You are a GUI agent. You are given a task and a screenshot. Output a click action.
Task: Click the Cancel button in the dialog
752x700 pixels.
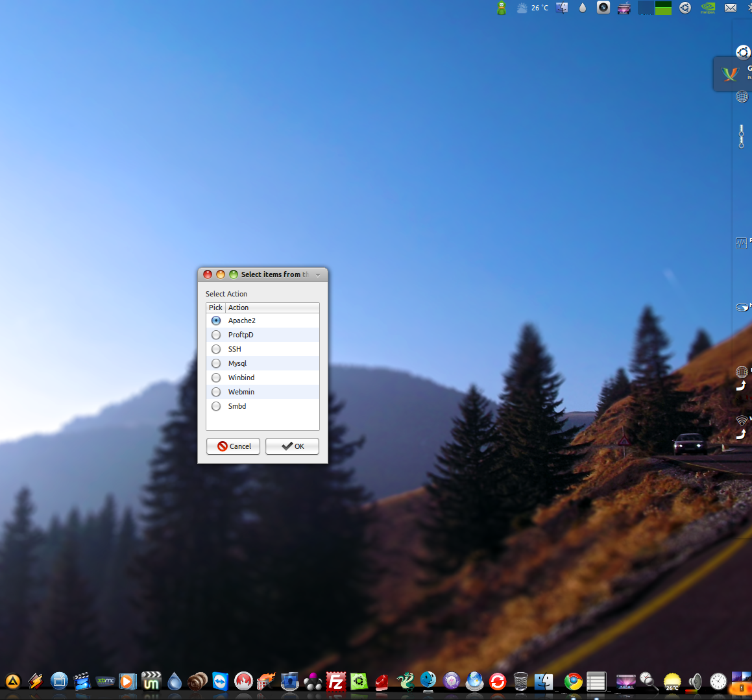pyautogui.click(x=233, y=446)
